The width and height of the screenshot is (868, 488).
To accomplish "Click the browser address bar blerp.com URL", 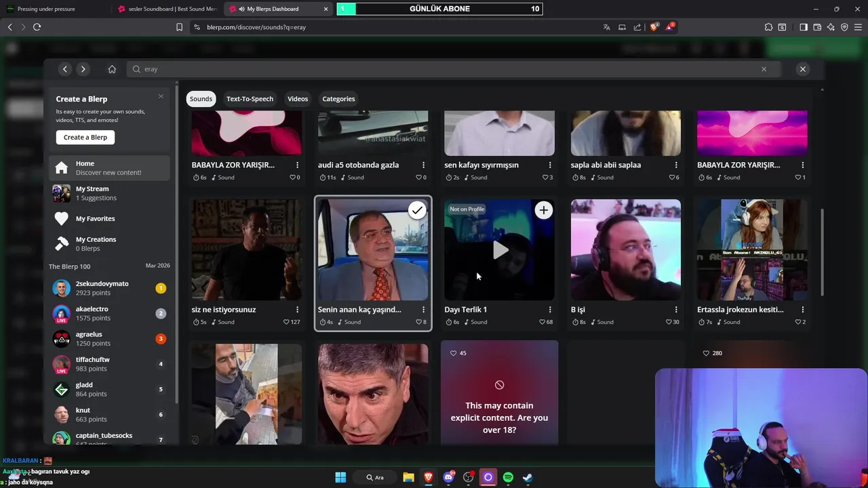I will coord(256,27).
